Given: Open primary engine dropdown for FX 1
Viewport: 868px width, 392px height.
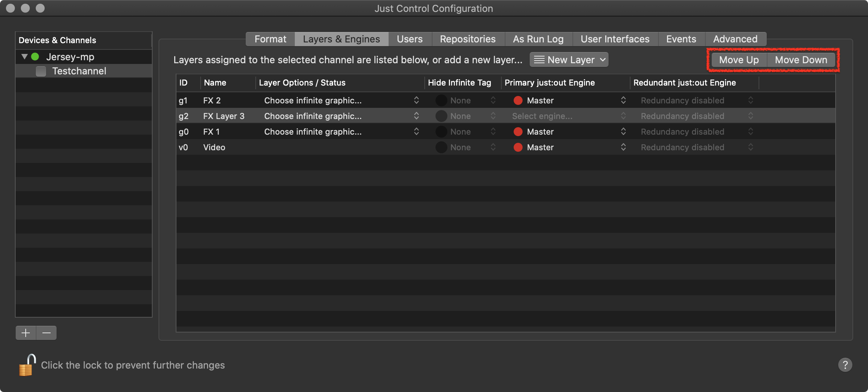Looking at the screenshot, I should (569, 132).
